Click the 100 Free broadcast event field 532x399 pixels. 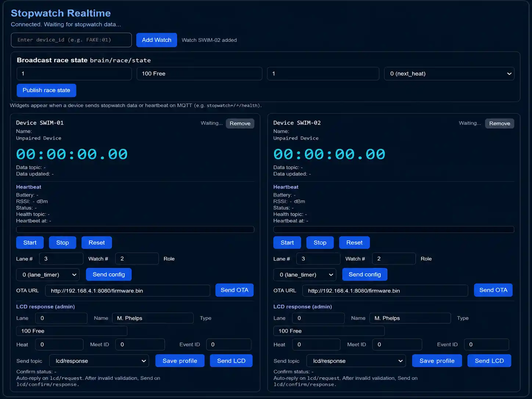(199, 73)
